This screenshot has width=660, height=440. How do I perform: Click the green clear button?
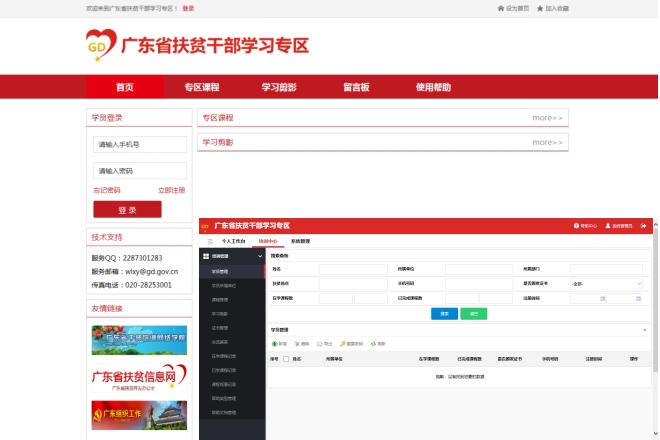click(474, 314)
